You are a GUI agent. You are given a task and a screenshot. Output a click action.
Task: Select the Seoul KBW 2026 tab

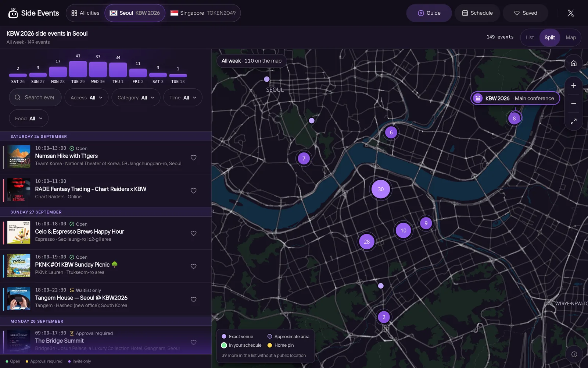pyautogui.click(x=135, y=13)
